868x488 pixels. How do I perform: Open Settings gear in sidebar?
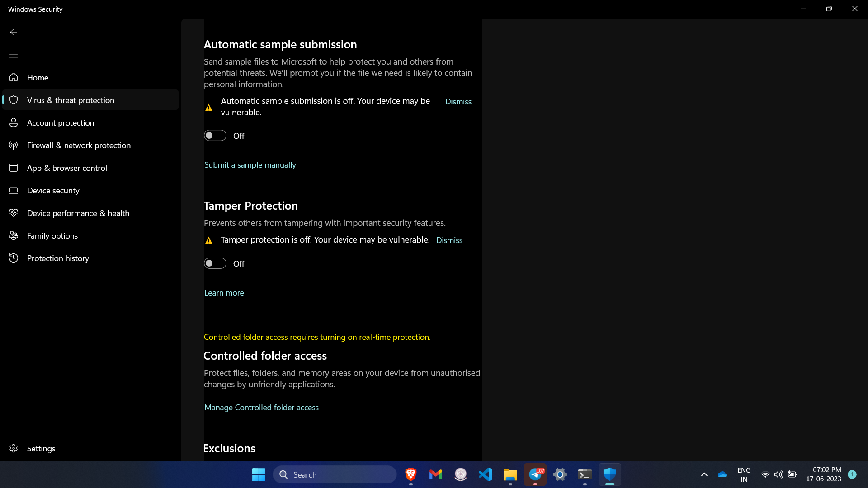pyautogui.click(x=14, y=448)
